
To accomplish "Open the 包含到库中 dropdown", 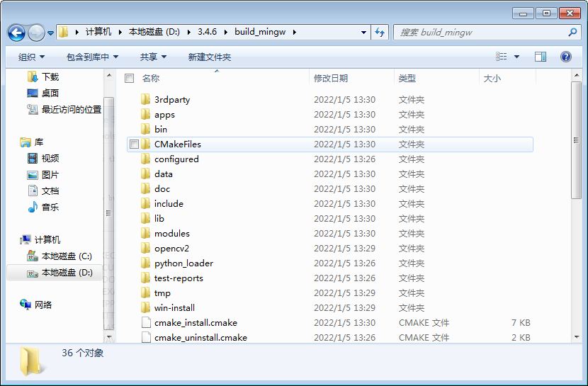I will tap(92, 57).
